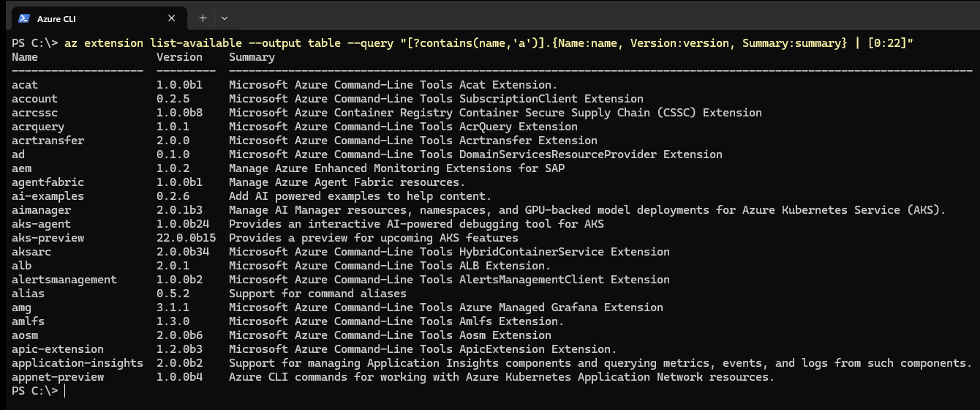Click the 'Name' column header
The height and width of the screenshot is (410, 980).
click(x=25, y=57)
